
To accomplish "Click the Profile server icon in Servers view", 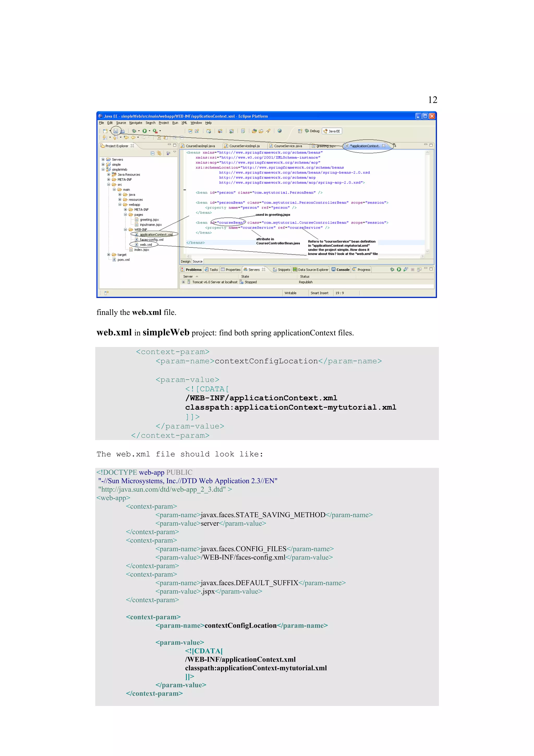I will [x=406, y=269].
